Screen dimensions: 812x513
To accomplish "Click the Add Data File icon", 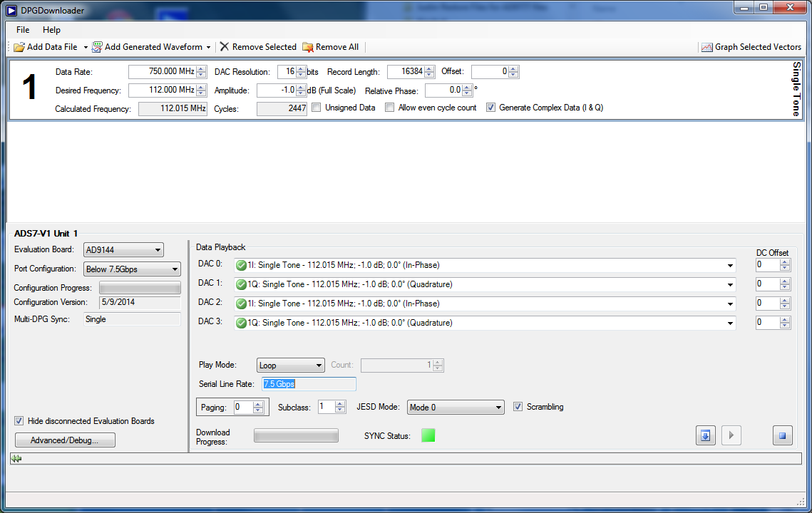I will click(x=19, y=47).
